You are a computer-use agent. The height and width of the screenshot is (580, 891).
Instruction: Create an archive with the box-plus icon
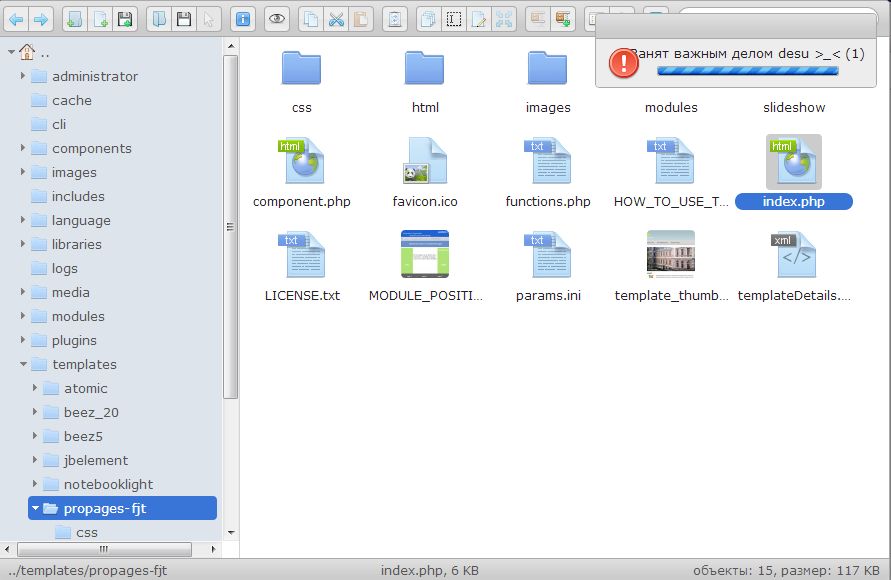[563, 20]
